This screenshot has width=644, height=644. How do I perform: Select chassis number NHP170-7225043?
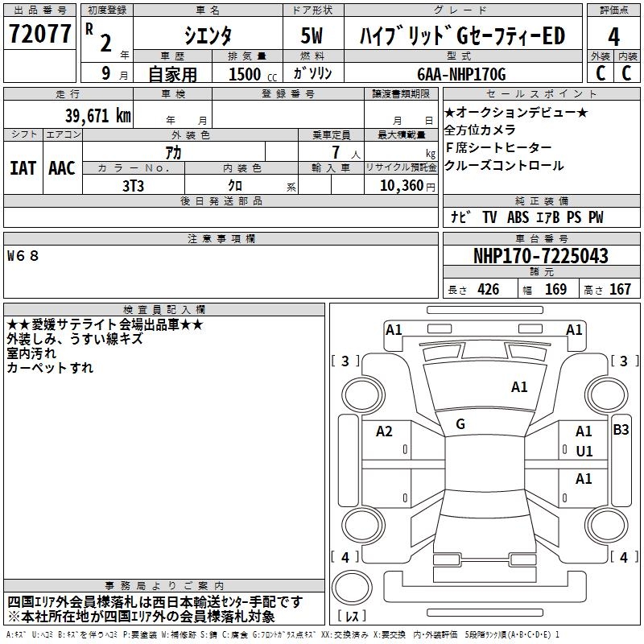pyautogui.click(x=541, y=256)
